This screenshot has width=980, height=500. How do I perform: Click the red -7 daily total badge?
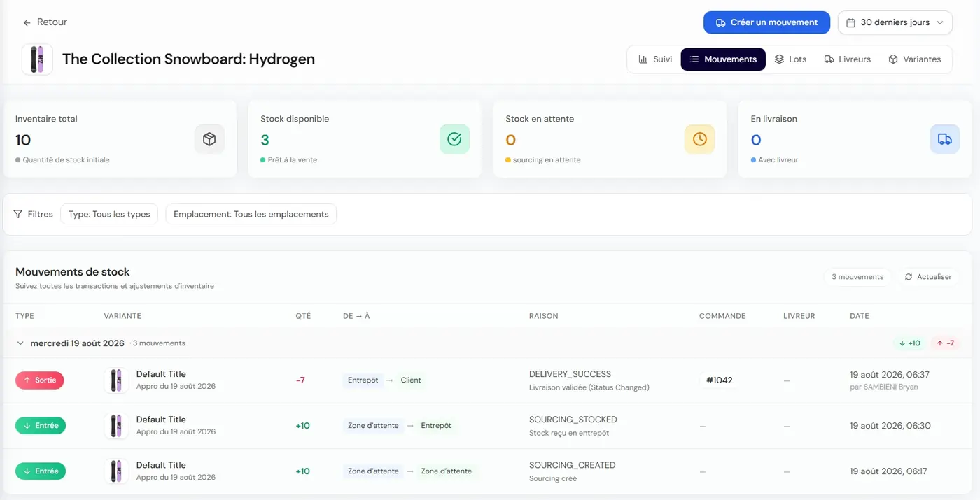point(945,343)
